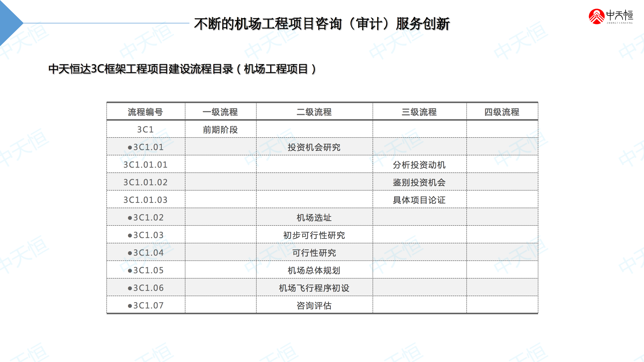Screen dimensions: 644x362
Task: Click the 具体项目论证 cell
Action: click(x=419, y=200)
